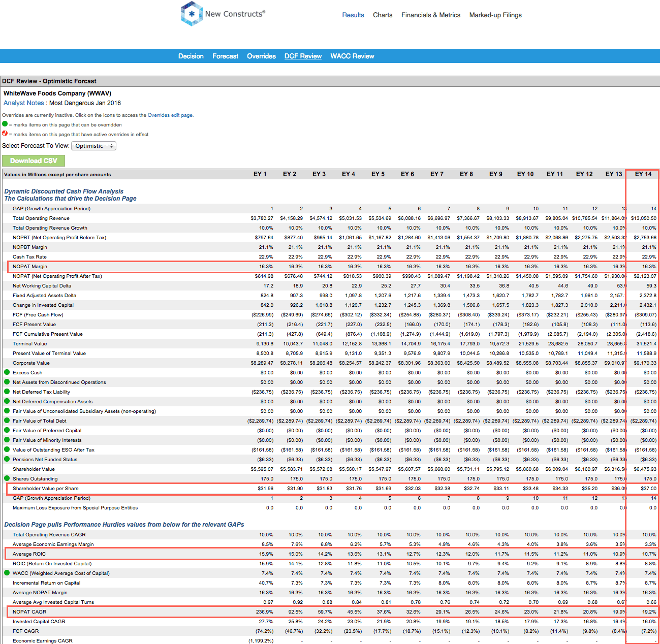Open the Results tab
Viewport: 660px width, 644px height.
tap(353, 15)
